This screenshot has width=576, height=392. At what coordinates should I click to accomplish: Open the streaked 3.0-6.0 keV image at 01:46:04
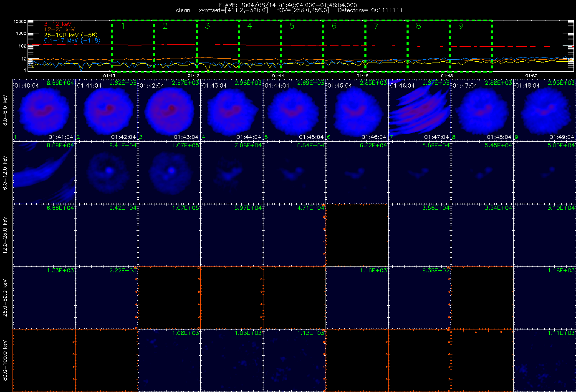point(420,110)
